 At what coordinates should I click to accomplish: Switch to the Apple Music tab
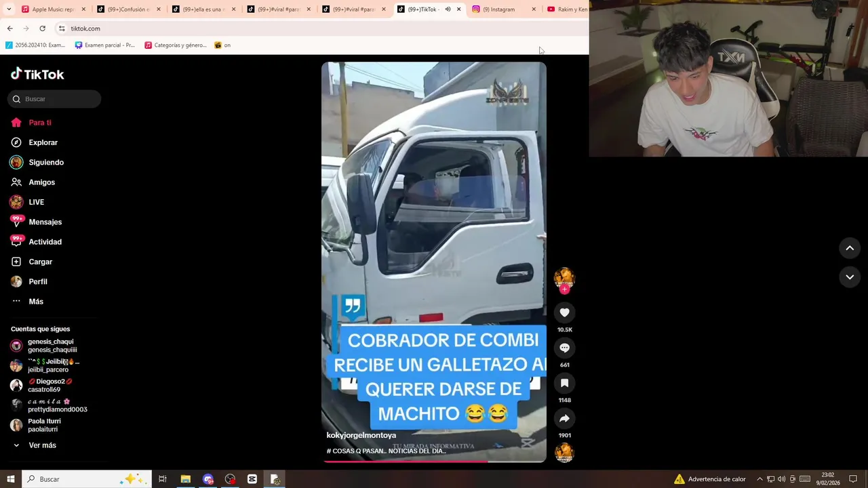coord(54,9)
